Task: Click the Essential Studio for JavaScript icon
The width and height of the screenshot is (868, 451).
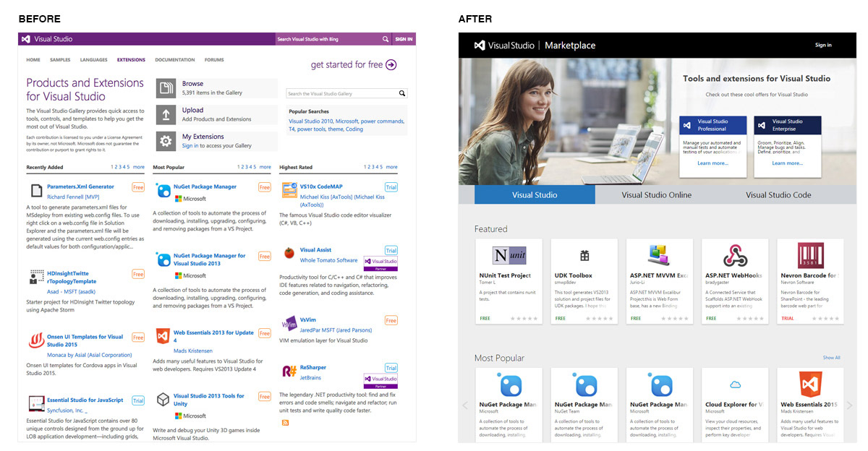Action: [x=36, y=404]
